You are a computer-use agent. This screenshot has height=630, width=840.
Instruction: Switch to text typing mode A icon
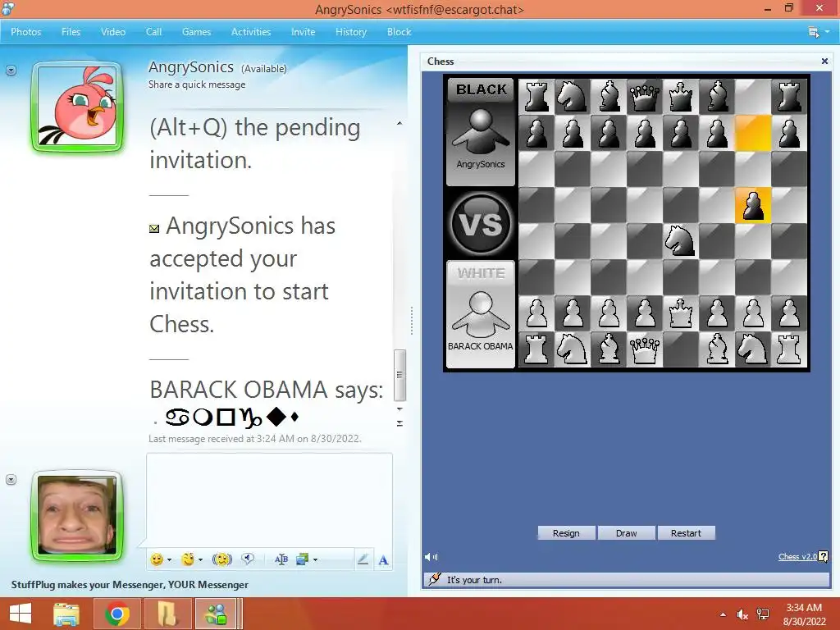[x=384, y=560]
